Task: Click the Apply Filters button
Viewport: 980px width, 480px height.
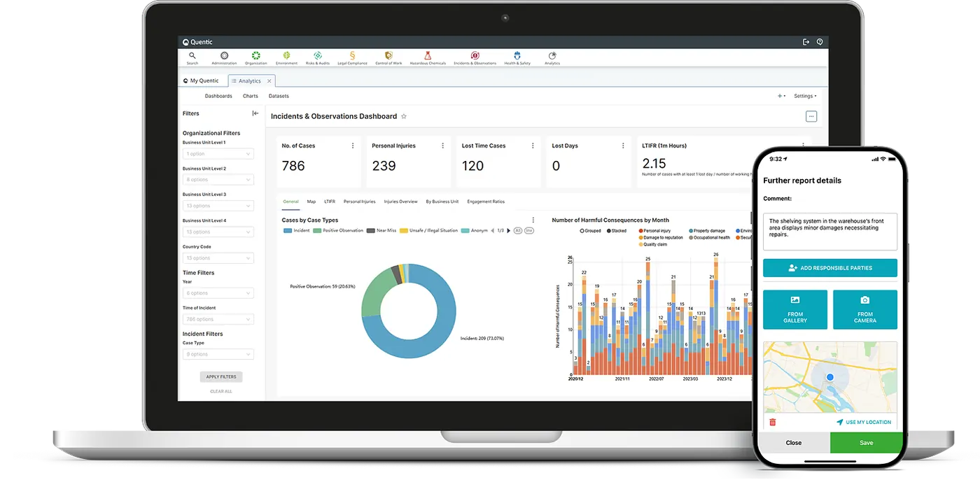Action: point(221,376)
